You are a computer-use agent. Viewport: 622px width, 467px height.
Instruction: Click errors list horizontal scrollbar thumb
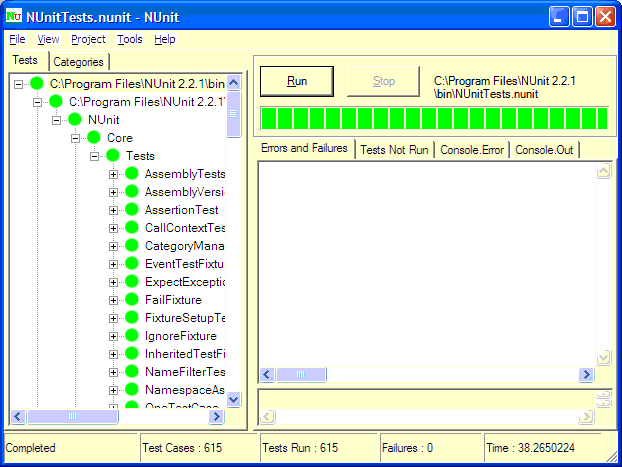click(301, 374)
